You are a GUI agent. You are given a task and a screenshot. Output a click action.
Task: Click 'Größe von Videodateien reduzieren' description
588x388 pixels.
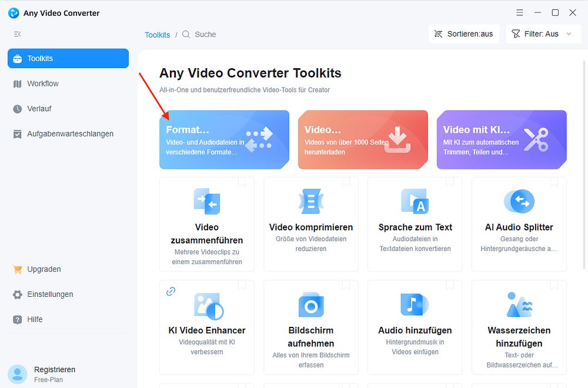click(x=311, y=243)
